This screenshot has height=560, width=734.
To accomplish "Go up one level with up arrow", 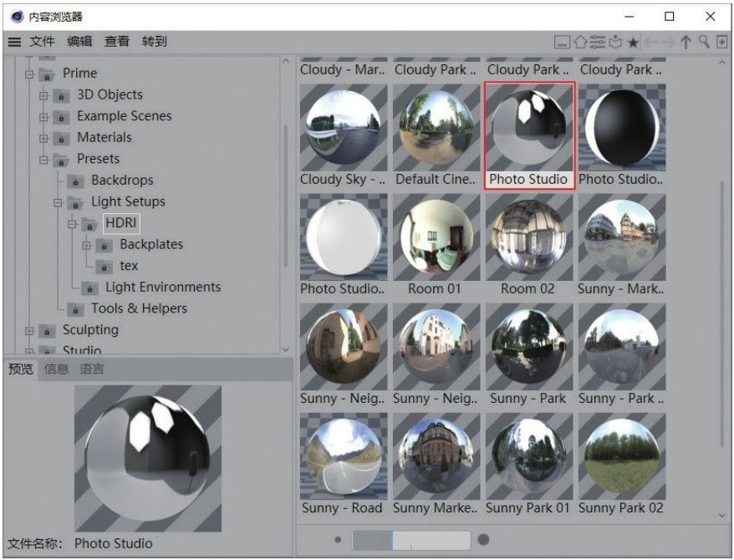I will (x=686, y=42).
